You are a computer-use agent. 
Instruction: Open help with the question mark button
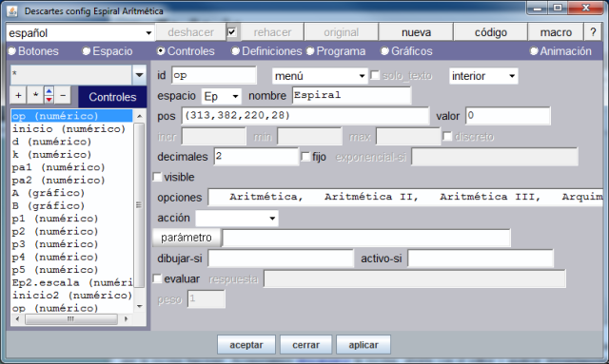click(593, 31)
